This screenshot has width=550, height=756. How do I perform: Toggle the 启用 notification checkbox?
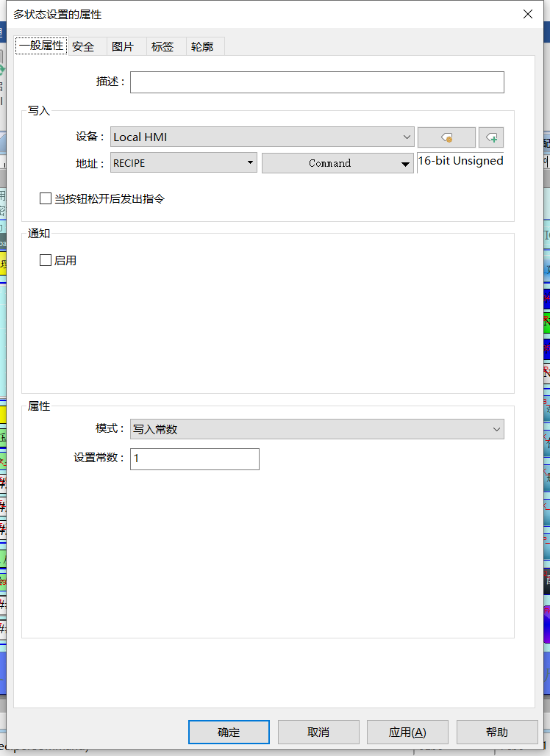[46, 260]
